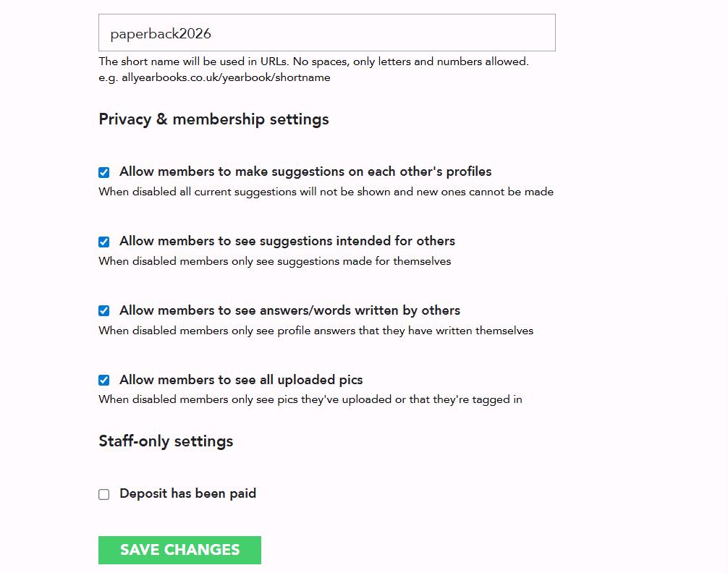Viewport: 728px width, 573px height.
Task: Click the 'pics they've uploaded or tagged in' description
Action: click(x=310, y=399)
